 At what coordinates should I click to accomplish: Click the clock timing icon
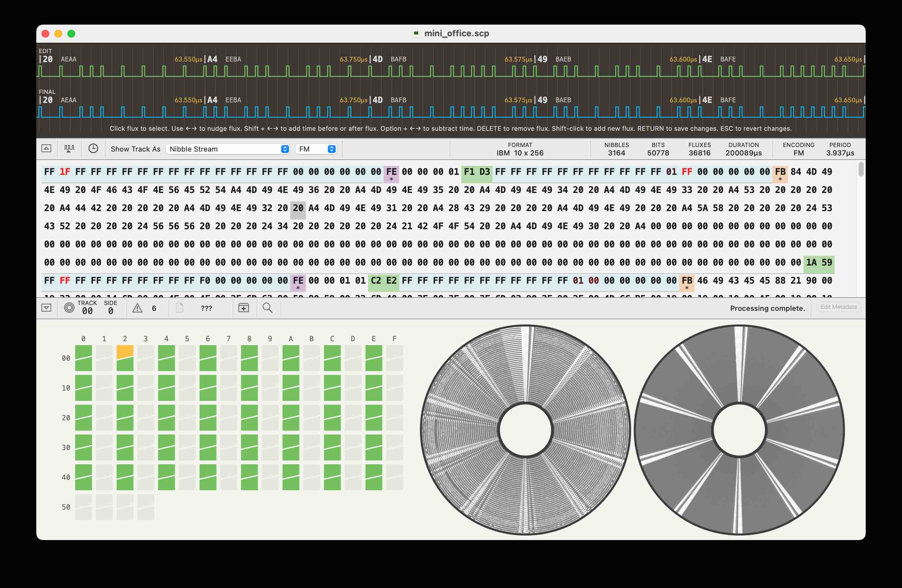pos(93,149)
